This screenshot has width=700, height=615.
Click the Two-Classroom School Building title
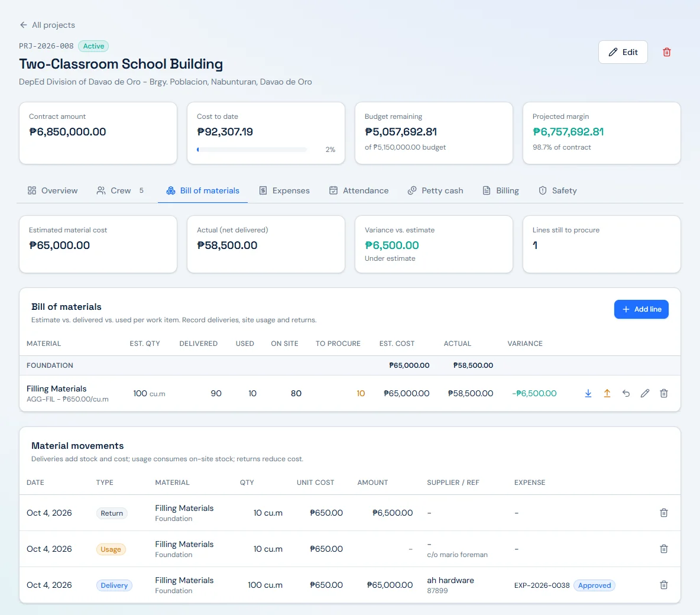(x=121, y=64)
